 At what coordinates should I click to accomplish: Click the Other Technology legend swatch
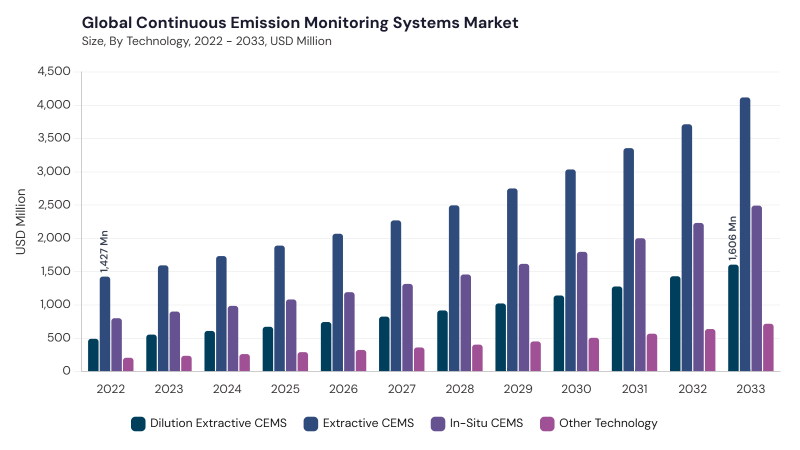(x=547, y=423)
